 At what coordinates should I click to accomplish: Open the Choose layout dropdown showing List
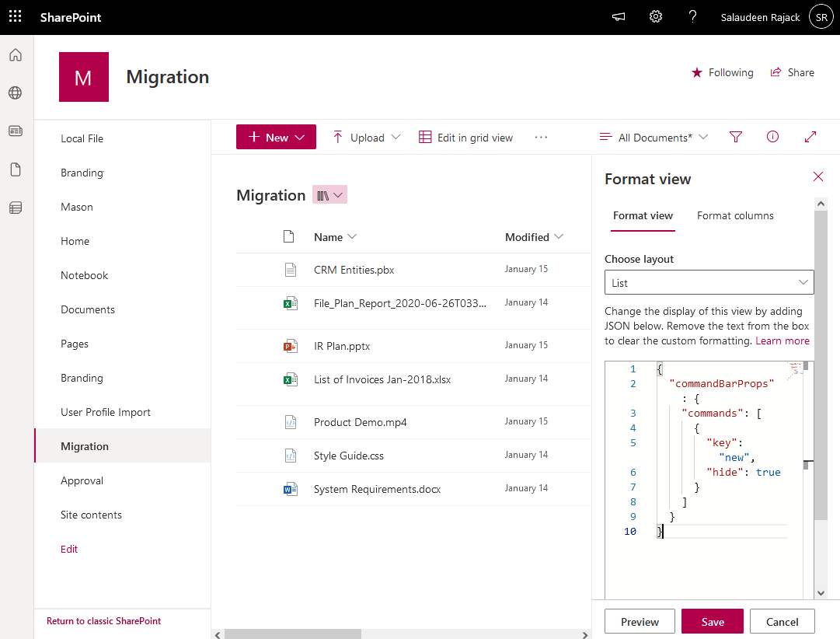point(709,282)
